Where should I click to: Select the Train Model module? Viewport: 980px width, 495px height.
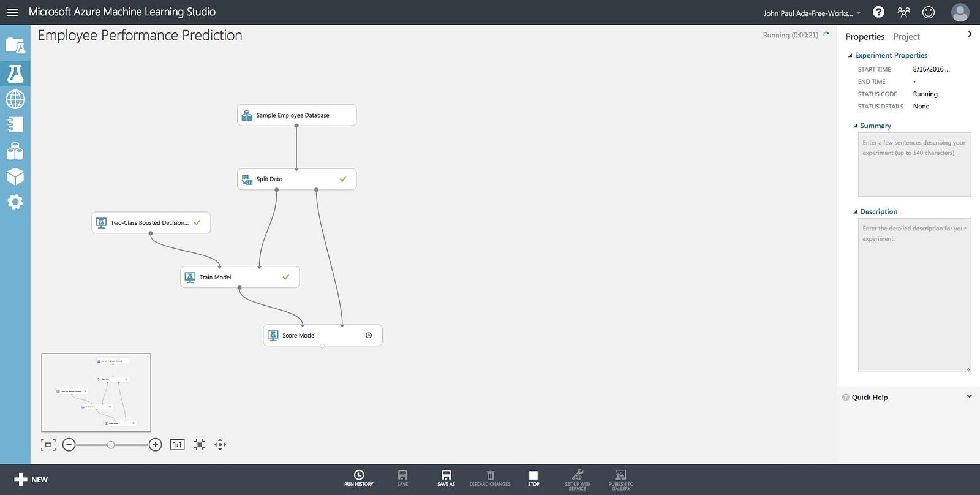tap(239, 277)
